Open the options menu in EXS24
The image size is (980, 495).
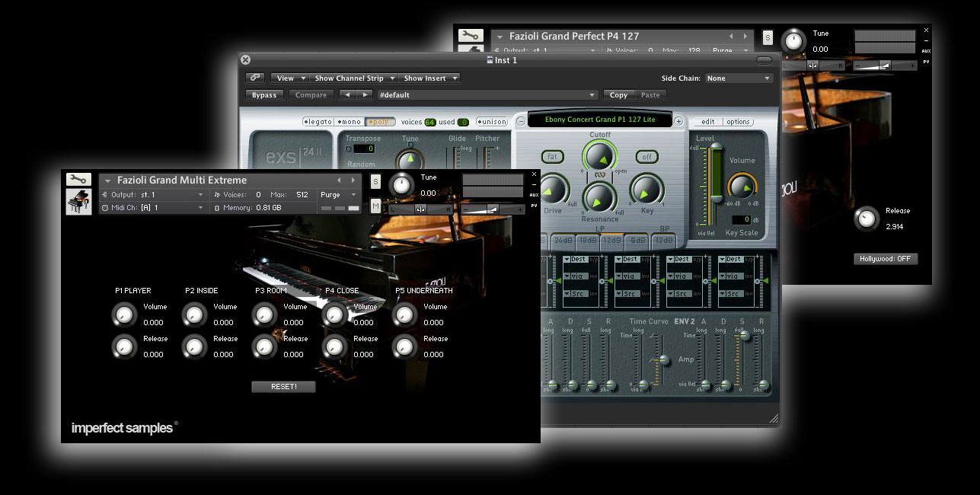point(738,122)
